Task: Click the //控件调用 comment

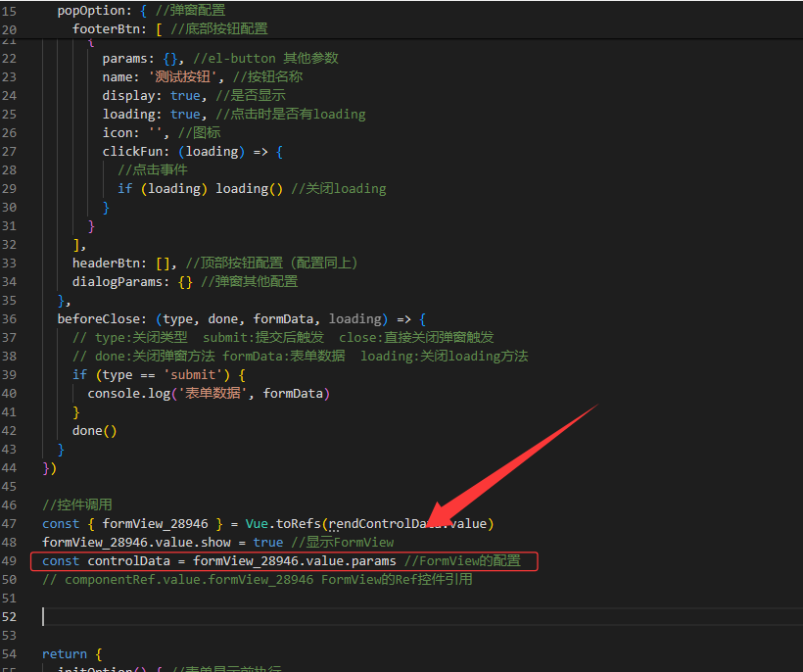Action: pyautogui.click(x=78, y=504)
